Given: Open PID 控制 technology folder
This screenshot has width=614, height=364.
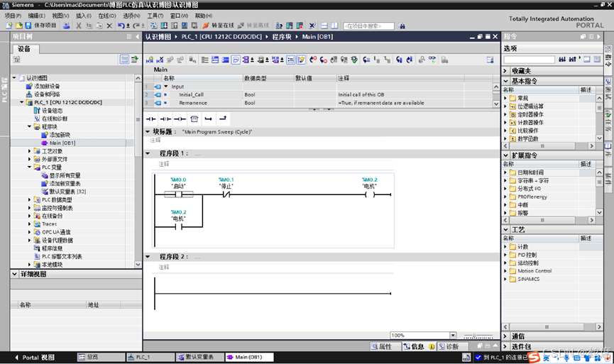Looking at the screenshot, I should coord(527,255).
